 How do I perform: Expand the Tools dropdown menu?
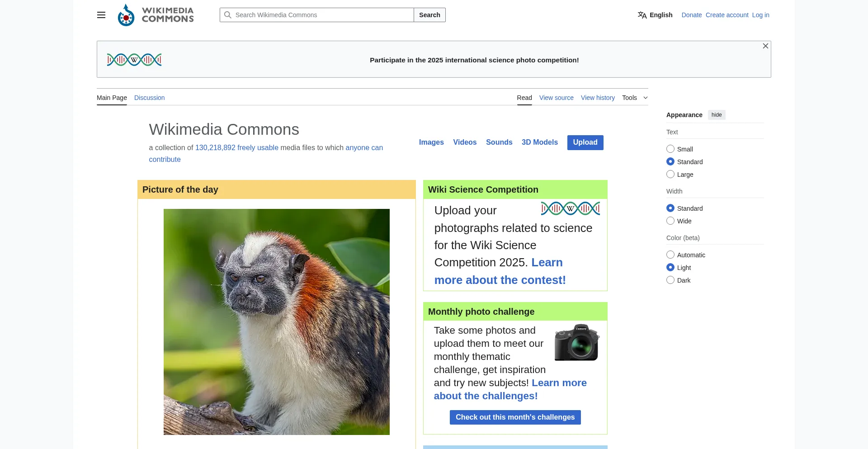pos(635,98)
